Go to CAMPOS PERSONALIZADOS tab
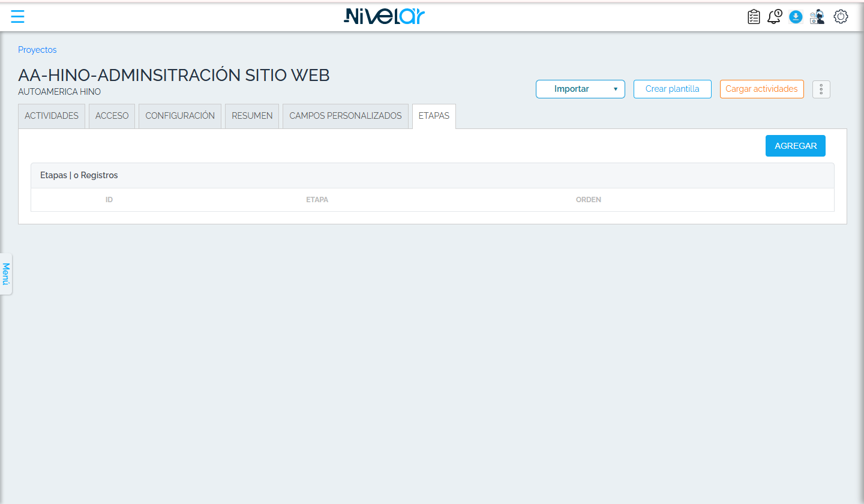The height and width of the screenshot is (504, 864). tap(346, 116)
